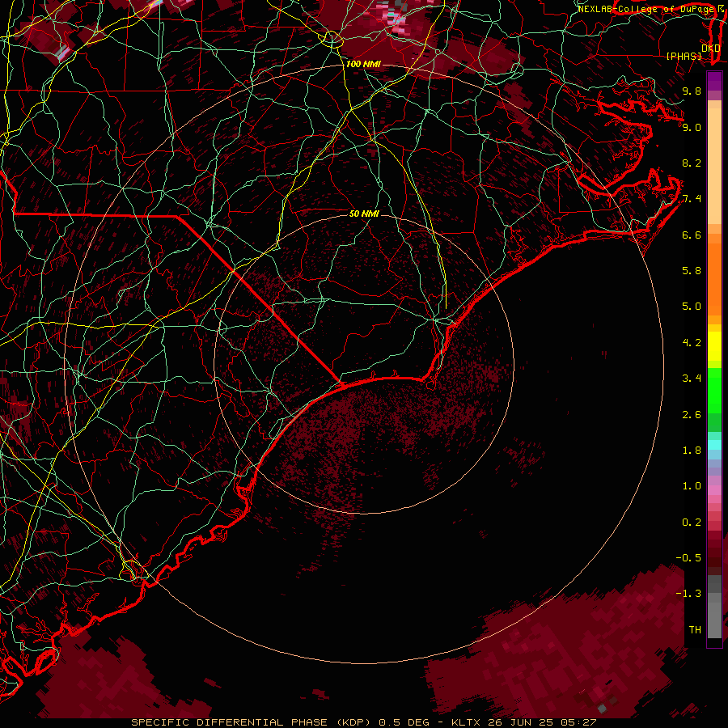This screenshot has height=728, width=728.
Task: Click the [PHAS] unit label
Action: [x=684, y=56]
